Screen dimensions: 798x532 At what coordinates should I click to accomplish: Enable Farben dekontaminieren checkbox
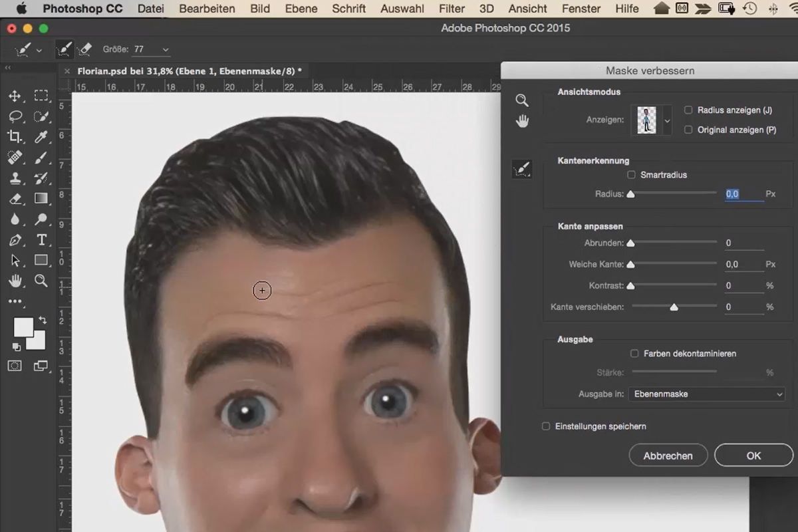pyautogui.click(x=634, y=354)
